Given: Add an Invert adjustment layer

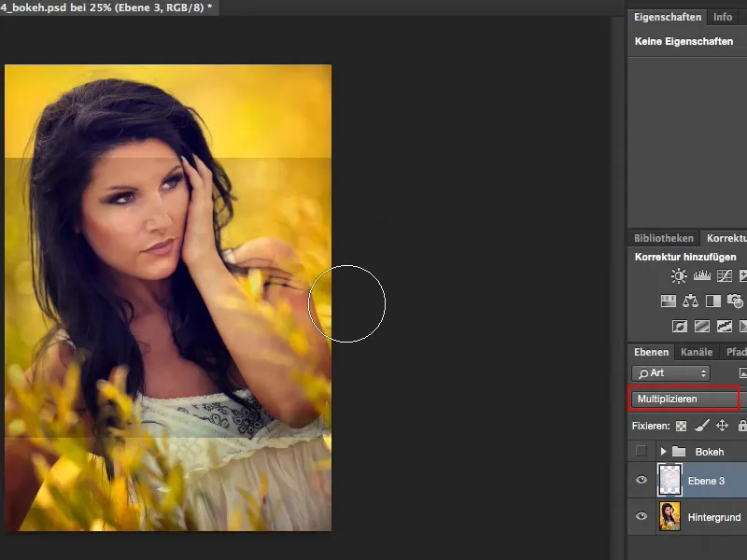Looking at the screenshot, I should [680, 326].
